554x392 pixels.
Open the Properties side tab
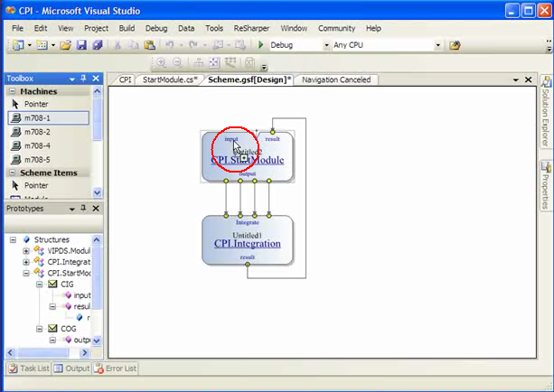tap(546, 184)
